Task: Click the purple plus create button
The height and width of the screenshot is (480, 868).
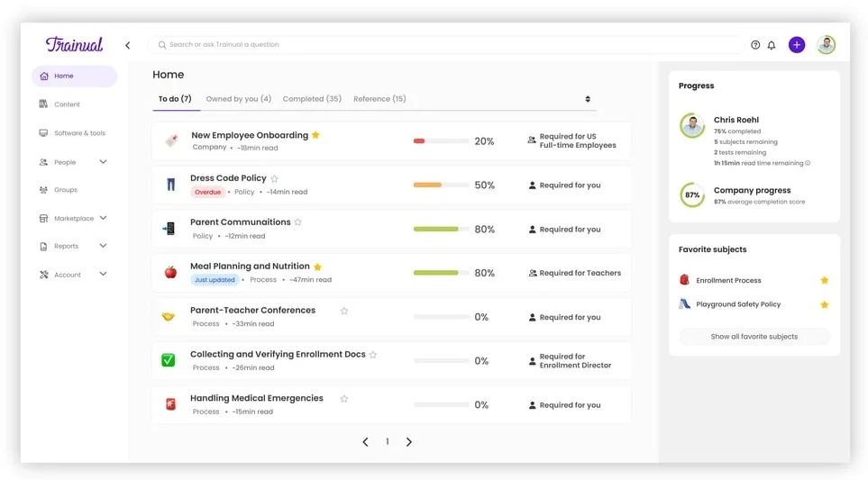Action: click(797, 45)
